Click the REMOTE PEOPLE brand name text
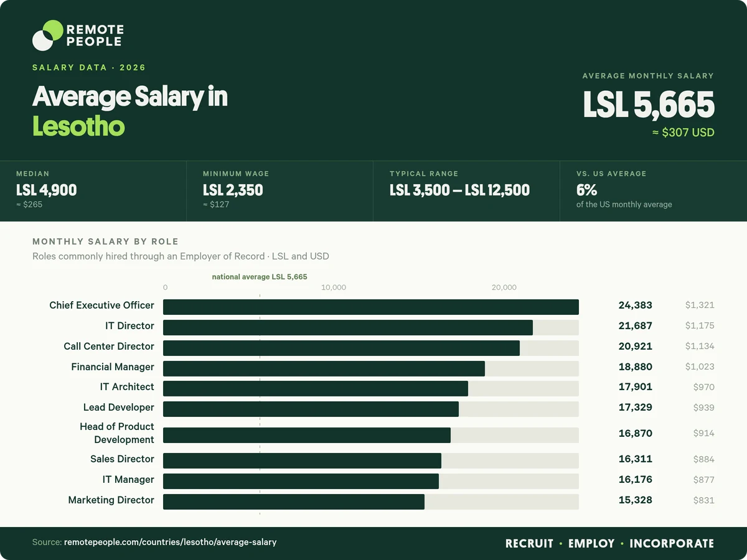Viewport: 747px width, 560px height. tap(95, 35)
